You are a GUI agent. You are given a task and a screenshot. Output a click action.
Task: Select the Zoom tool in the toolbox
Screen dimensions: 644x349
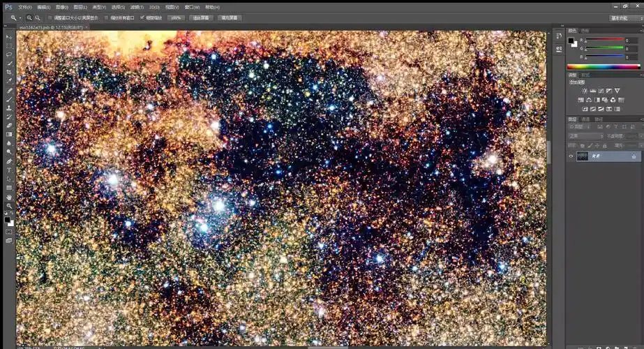tap(9, 206)
